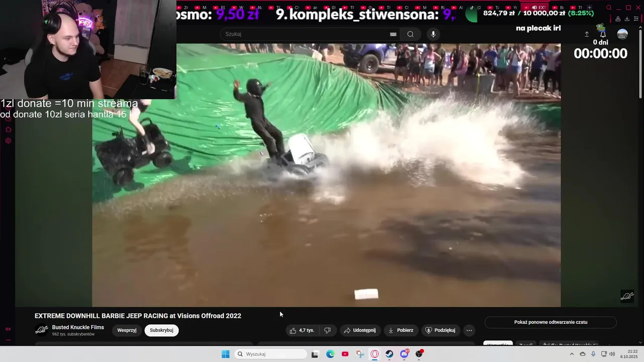Open the YouTube account avatar menu
The image size is (644, 362).
[x=622, y=34]
